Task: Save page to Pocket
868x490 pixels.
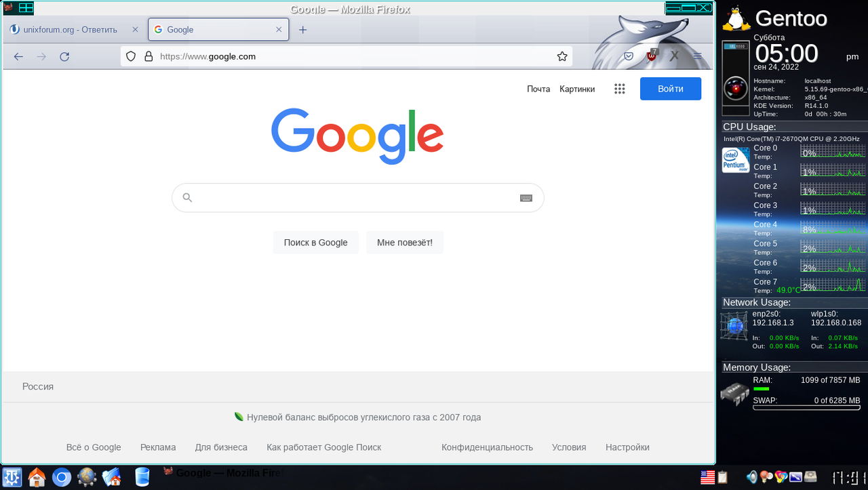Action: coord(629,56)
